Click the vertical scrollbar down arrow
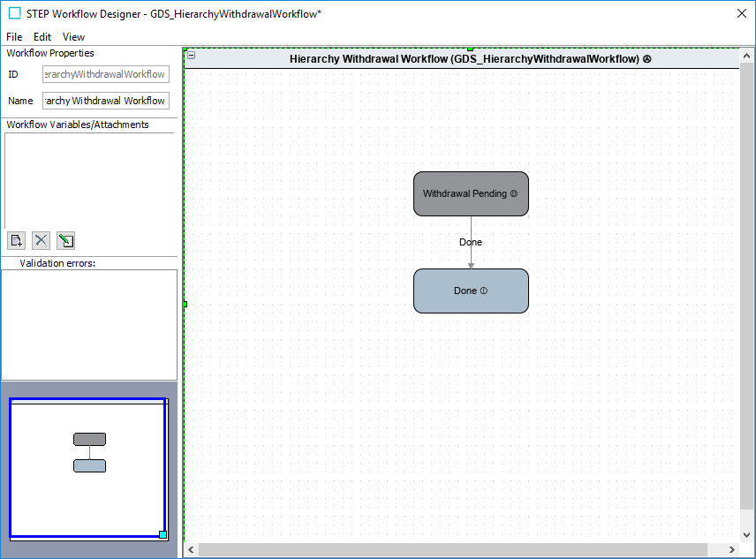The width and height of the screenshot is (756, 559). [747, 534]
